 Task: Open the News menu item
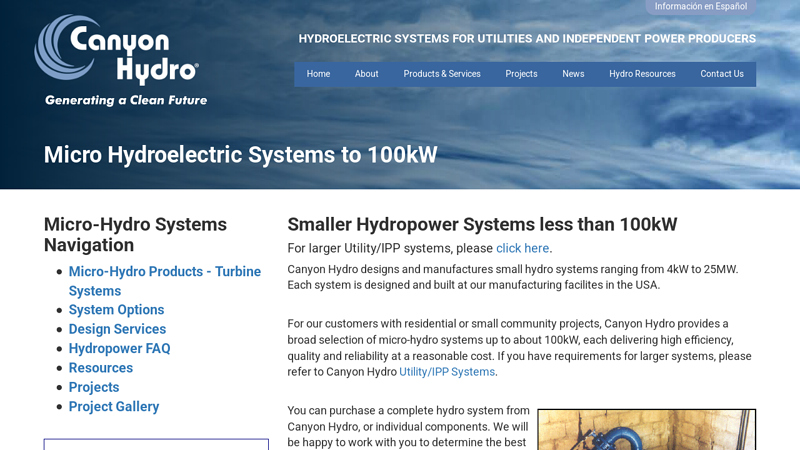[x=573, y=74]
